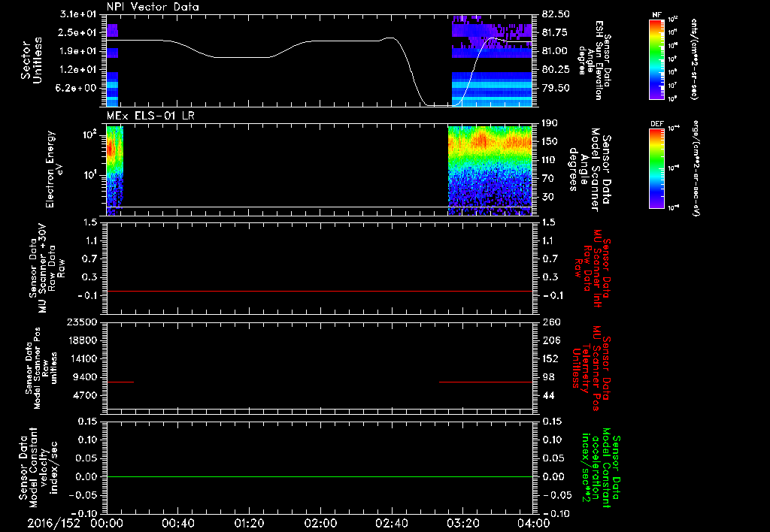This screenshot has height=532, width=770.
Task: Click the 190 scanner angle tick
Action: point(550,123)
